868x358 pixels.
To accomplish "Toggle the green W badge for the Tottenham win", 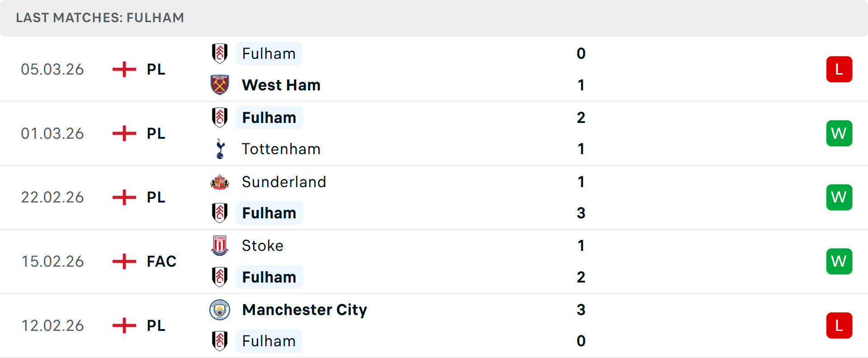I will click(839, 133).
